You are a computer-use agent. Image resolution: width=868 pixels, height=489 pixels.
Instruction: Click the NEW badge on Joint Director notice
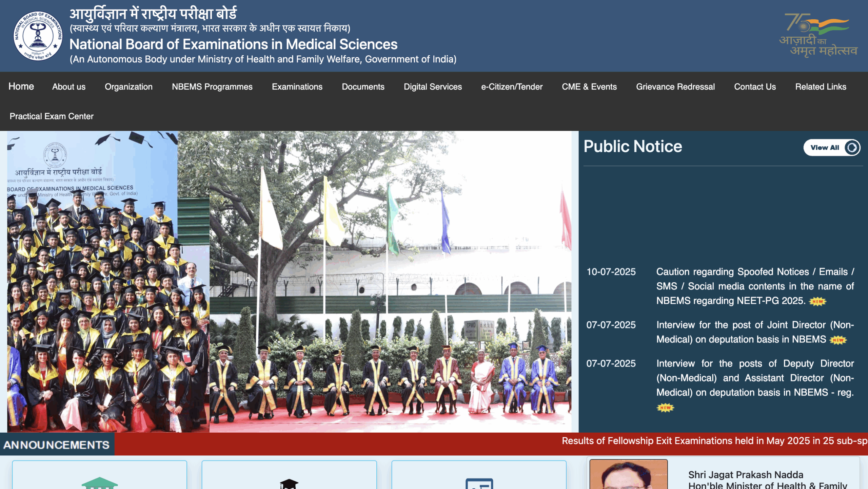point(838,340)
